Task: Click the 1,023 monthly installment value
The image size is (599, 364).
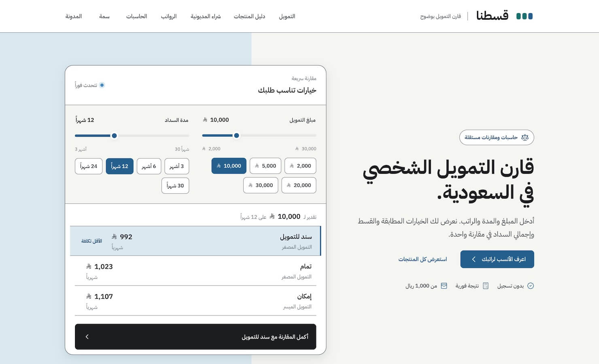Action: [100, 267]
